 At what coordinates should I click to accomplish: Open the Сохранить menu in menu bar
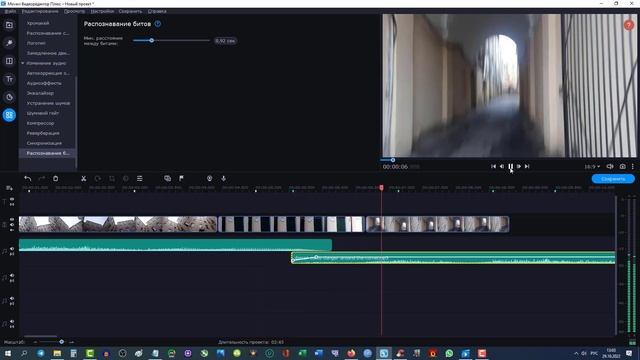(x=130, y=11)
